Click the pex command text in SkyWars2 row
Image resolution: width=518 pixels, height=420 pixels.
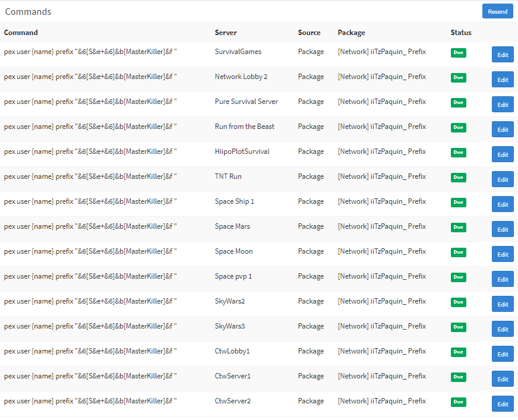point(90,301)
